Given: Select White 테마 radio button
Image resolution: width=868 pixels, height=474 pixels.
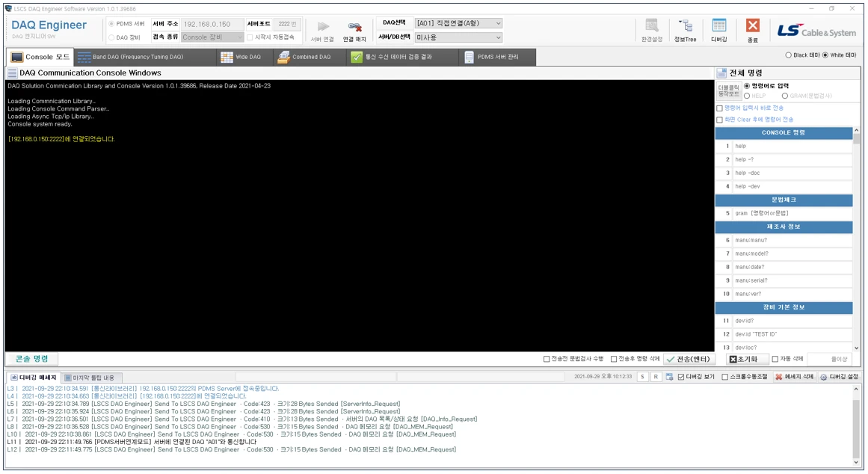Looking at the screenshot, I should [825, 55].
